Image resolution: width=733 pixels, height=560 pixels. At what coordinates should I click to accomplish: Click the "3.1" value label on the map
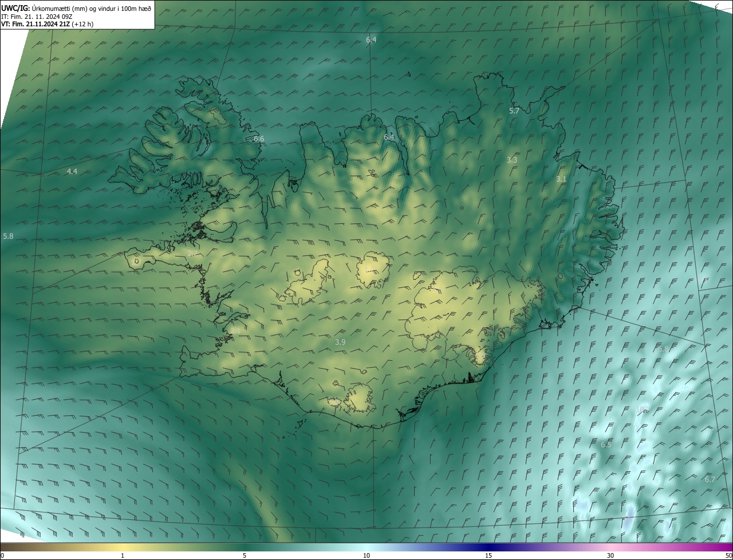click(561, 179)
